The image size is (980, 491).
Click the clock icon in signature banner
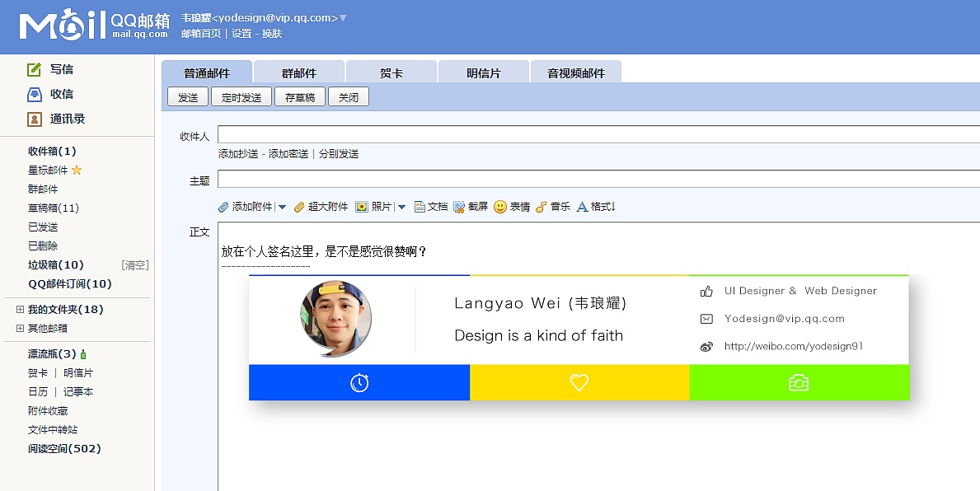pyautogui.click(x=359, y=382)
